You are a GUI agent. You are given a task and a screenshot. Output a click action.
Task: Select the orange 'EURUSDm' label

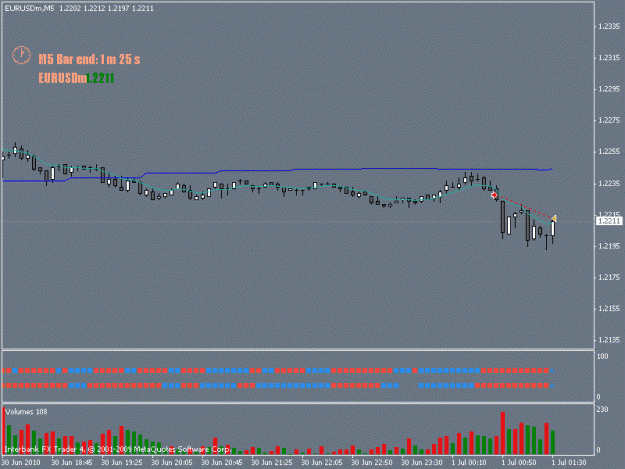tap(63, 78)
